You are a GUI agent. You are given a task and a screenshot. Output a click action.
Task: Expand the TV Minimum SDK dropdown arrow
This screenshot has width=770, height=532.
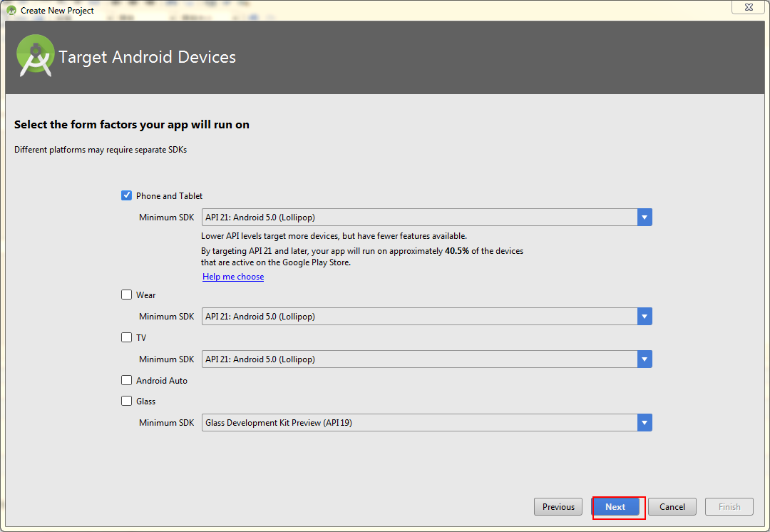pos(645,359)
